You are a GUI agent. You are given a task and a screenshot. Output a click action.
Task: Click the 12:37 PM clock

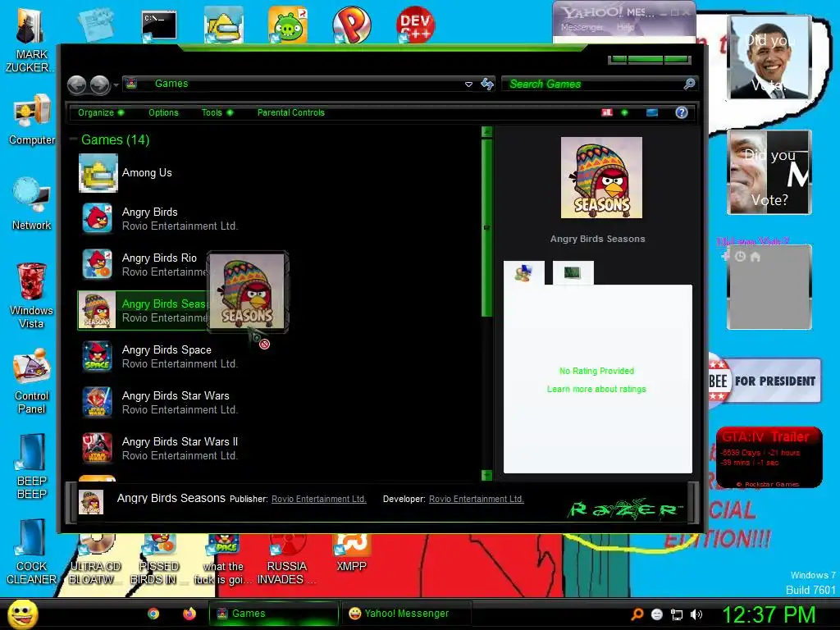[x=769, y=614]
